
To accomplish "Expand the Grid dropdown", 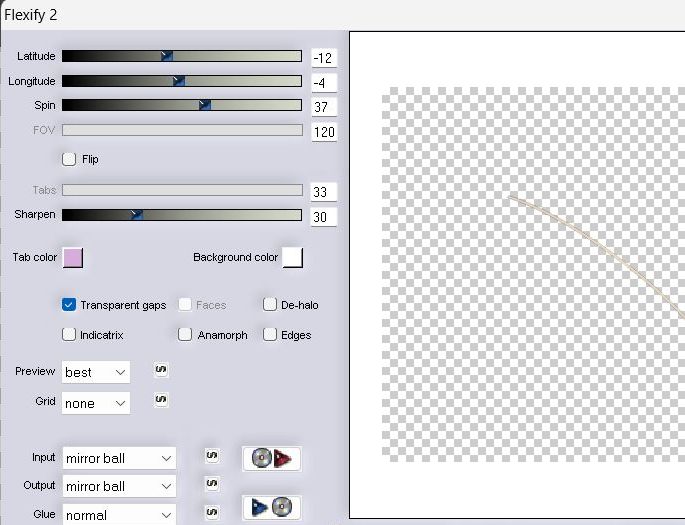I will coord(96,403).
